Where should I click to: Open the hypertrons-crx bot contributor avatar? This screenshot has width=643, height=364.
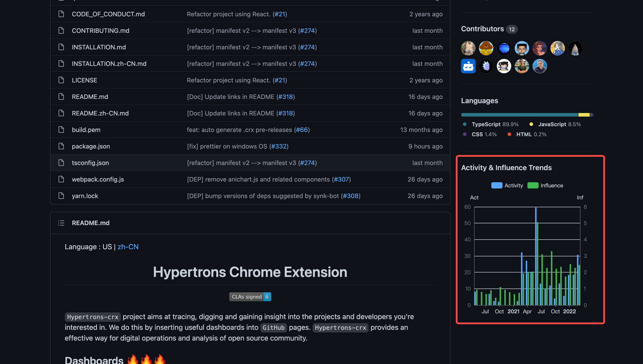(468, 66)
